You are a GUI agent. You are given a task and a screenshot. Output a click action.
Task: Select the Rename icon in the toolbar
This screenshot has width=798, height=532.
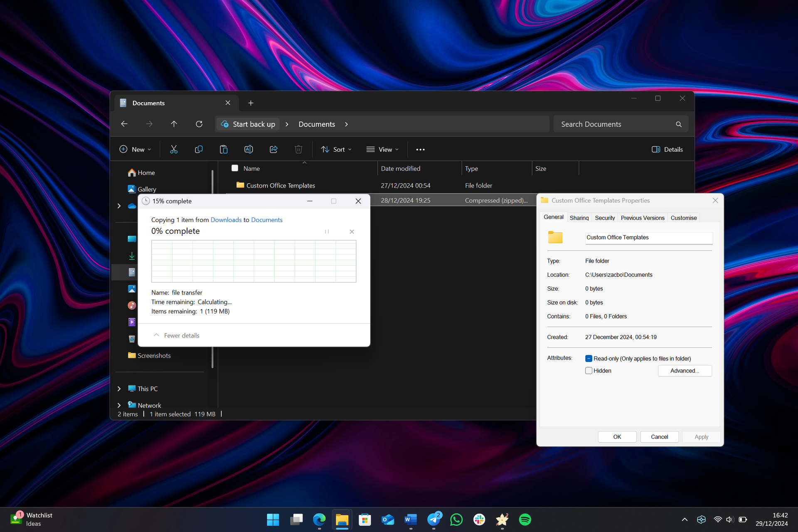click(249, 149)
